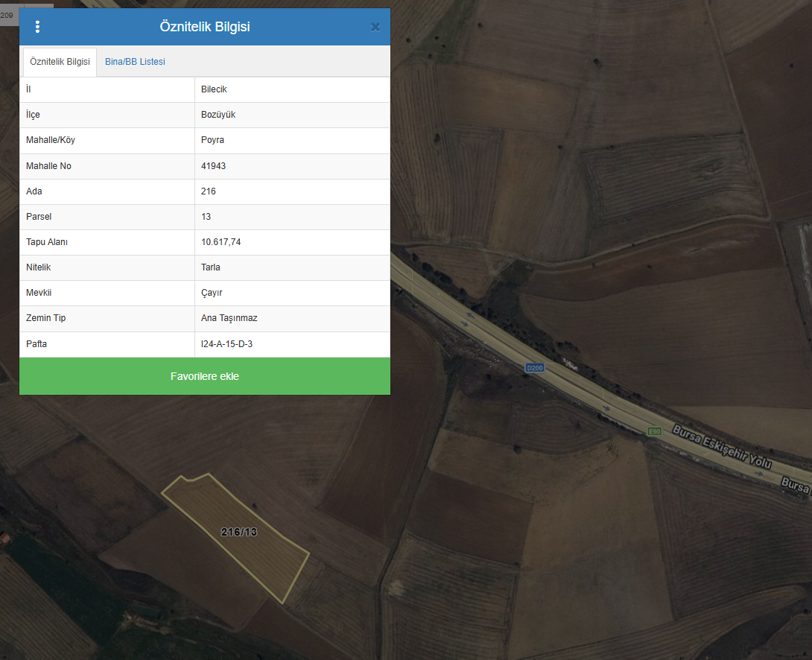
Task: Switch to the Bina/BB Listesi tab
Action: point(135,62)
